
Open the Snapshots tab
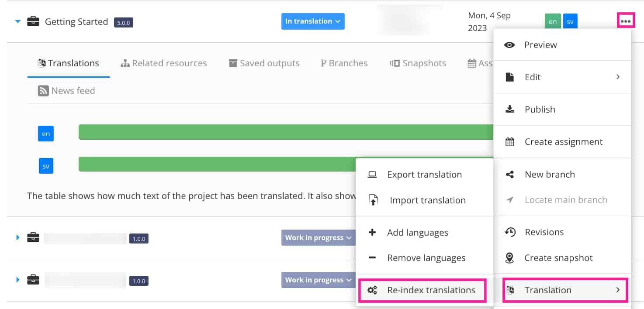click(x=417, y=63)
